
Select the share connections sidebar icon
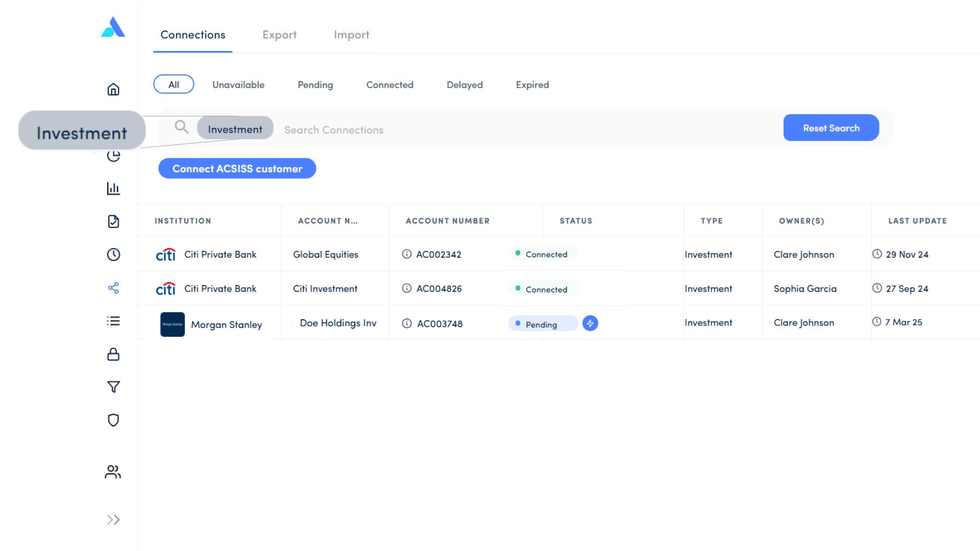point(113,288)
